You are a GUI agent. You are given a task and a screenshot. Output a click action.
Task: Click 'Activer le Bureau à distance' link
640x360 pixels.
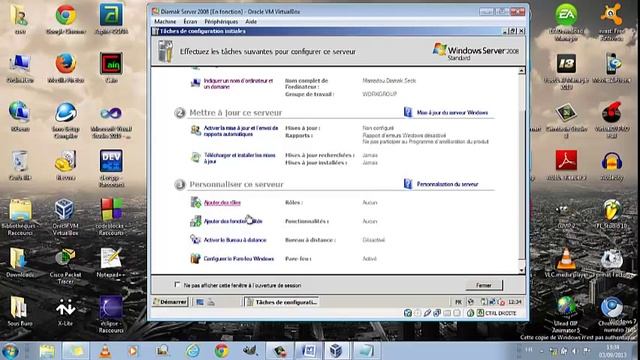coord(235,240)
